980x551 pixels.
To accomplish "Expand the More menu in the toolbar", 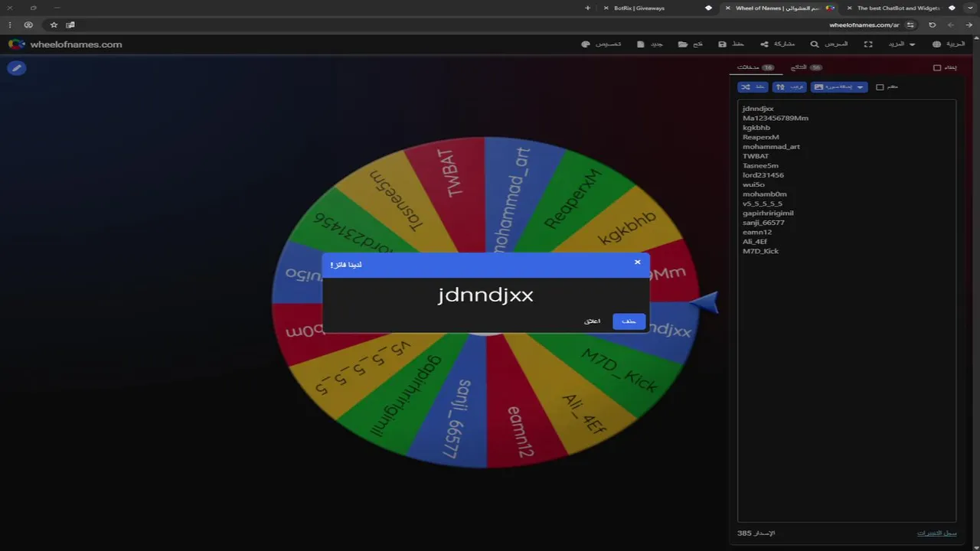I will coord(901,44).
